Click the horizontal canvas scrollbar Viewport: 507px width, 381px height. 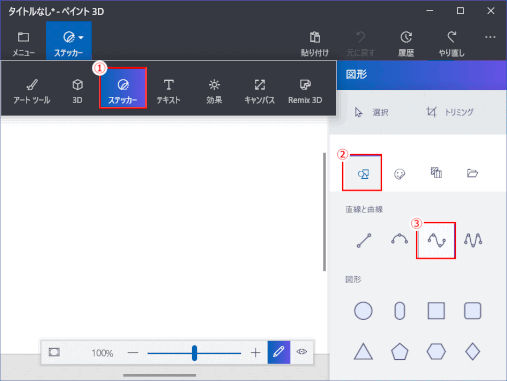pos(159,375)
